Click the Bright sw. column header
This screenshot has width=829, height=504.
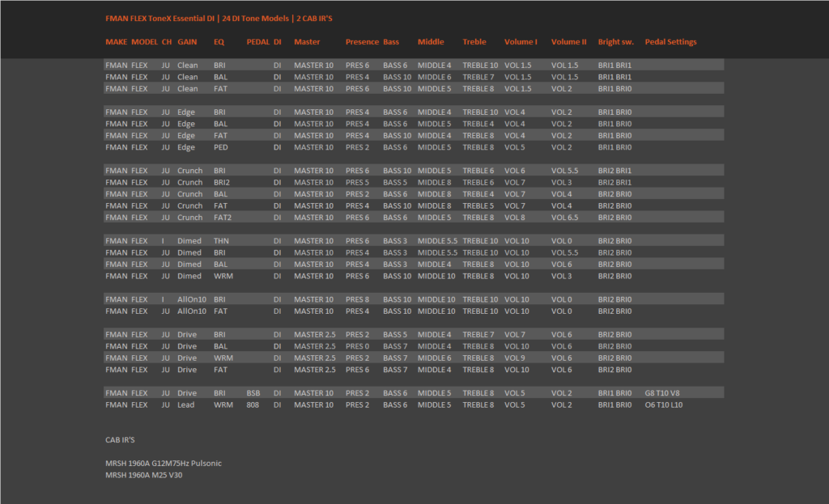[x=616, y=42]
